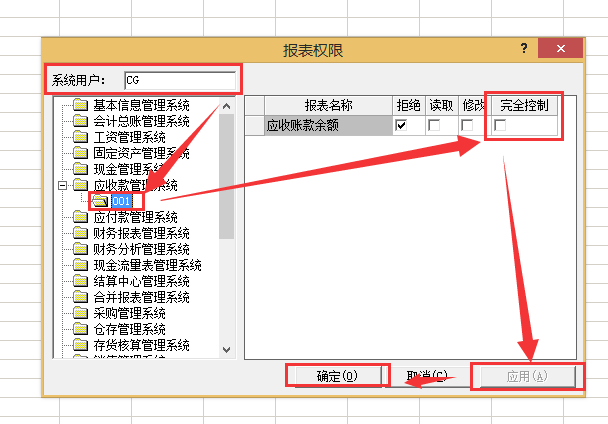Viewport: 608px width, 424px height.
Task: Click the tree scrollbar down arrow
Action: (226, 349)
